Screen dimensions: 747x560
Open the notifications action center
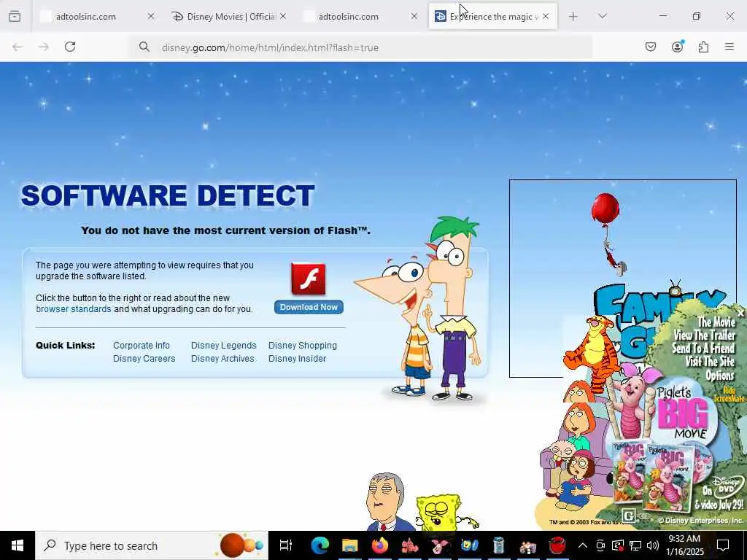[723, 545]
